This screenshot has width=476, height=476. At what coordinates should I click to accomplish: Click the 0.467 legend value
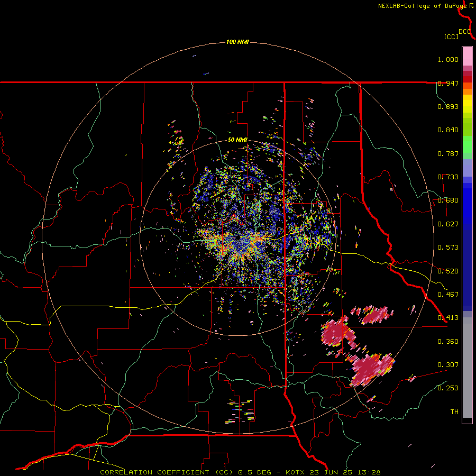click(x=448, y=295)
